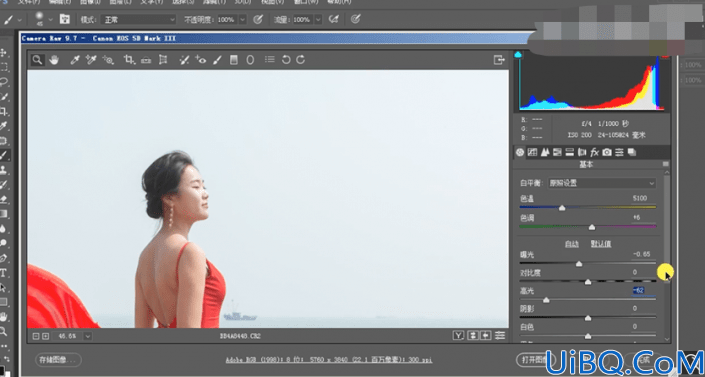Image resolution: width=705 pixels, height=377 pixels.
Task: Click the Contrast slider handle
Action: 588,282
